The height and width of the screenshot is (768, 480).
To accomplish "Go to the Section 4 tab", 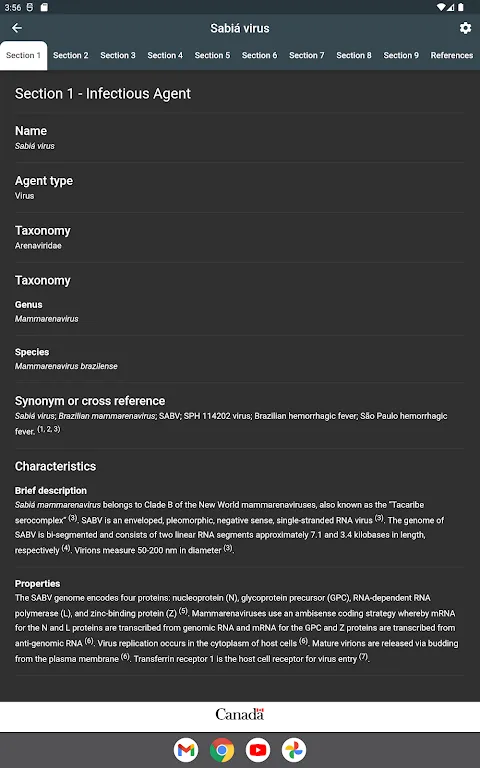I will click(165, 55).
